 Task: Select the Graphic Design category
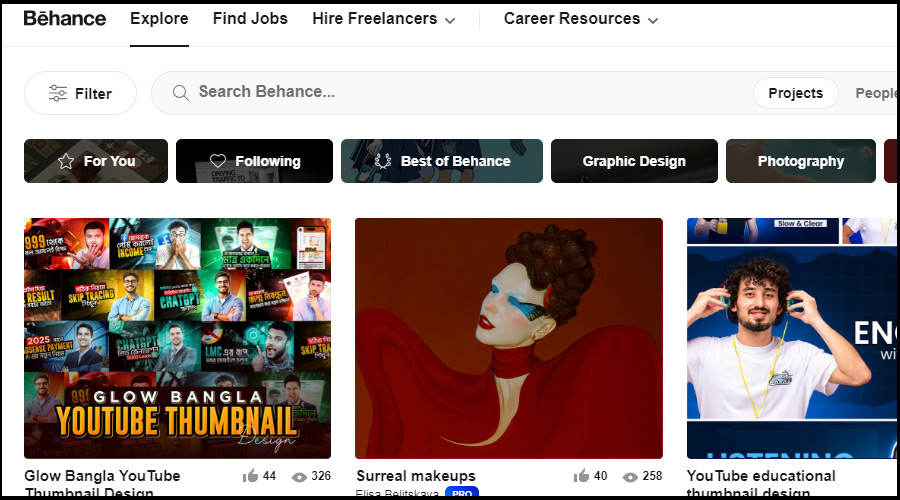pos(634,161)
